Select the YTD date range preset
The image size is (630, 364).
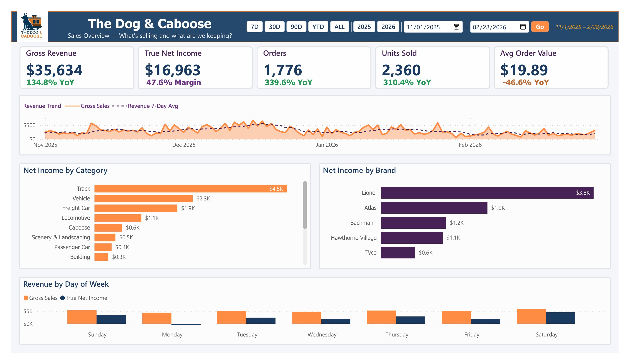(318, 27)
